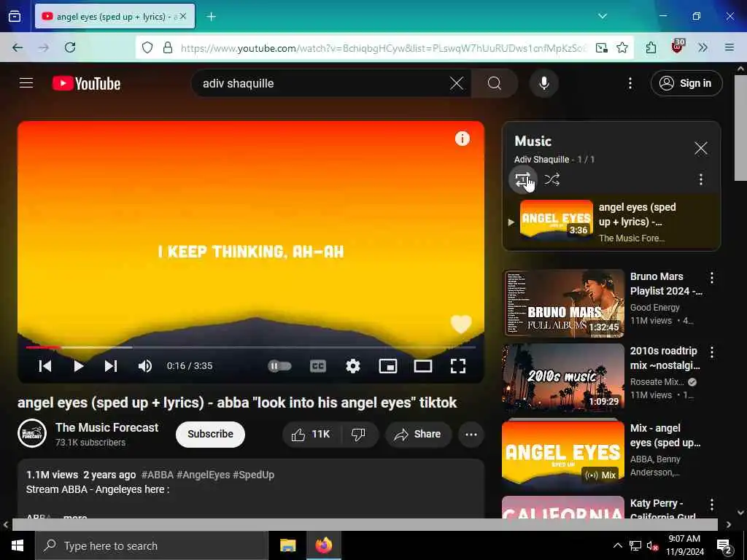Show hidden system tray icons

pyautogui.click(x=617, y=545)
